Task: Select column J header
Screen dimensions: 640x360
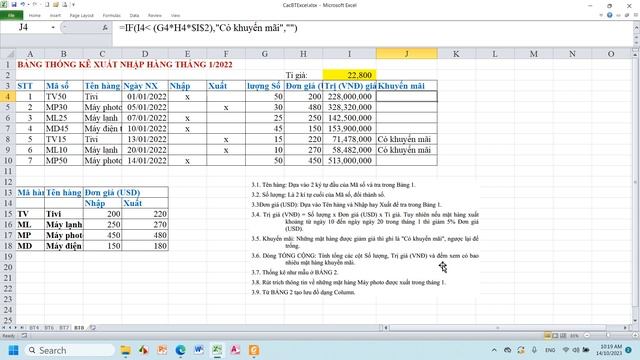Action: click(407, 53)
